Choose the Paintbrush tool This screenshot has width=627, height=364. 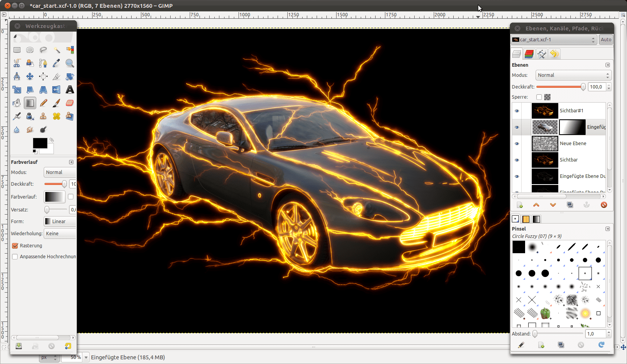[x=57, y=103]
